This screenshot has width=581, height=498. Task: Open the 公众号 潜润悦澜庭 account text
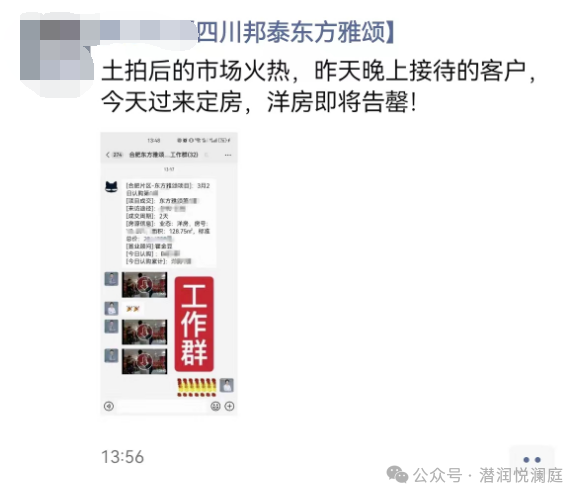(488, 475)
